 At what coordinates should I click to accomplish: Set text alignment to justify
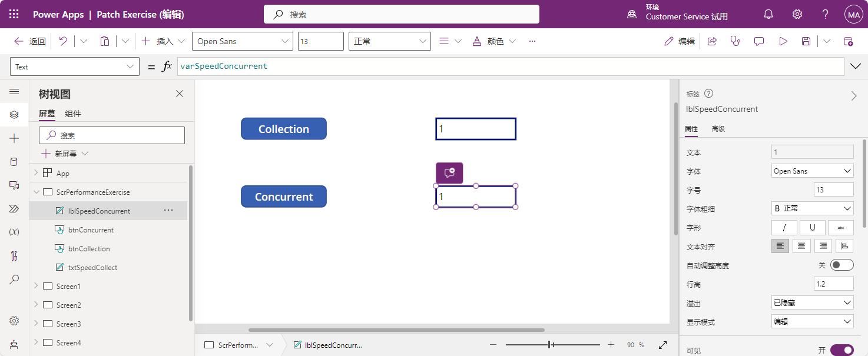coord(844,247)
